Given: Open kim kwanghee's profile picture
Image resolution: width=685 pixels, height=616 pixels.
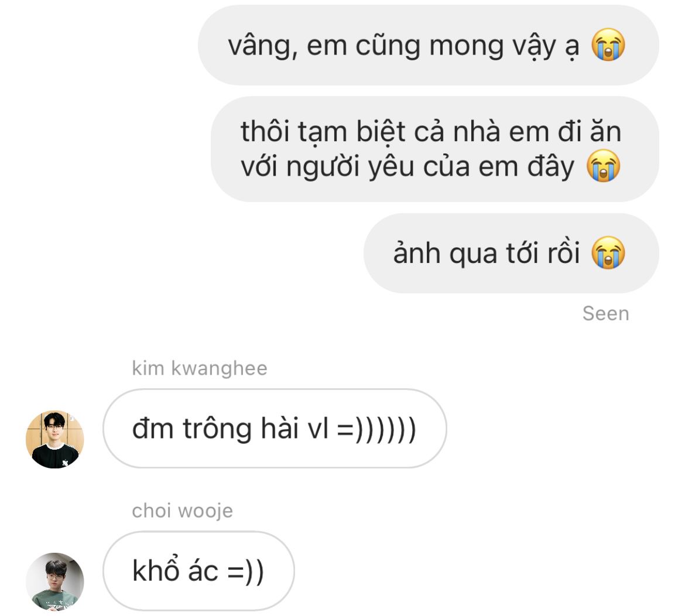Looking at the screenshot, I should pos(54,439).
